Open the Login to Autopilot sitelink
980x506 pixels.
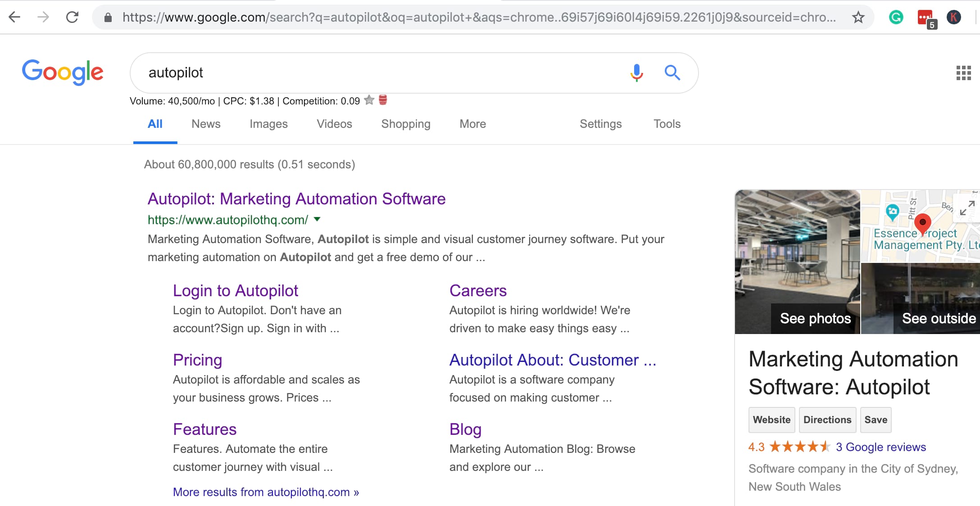(235, 290)
